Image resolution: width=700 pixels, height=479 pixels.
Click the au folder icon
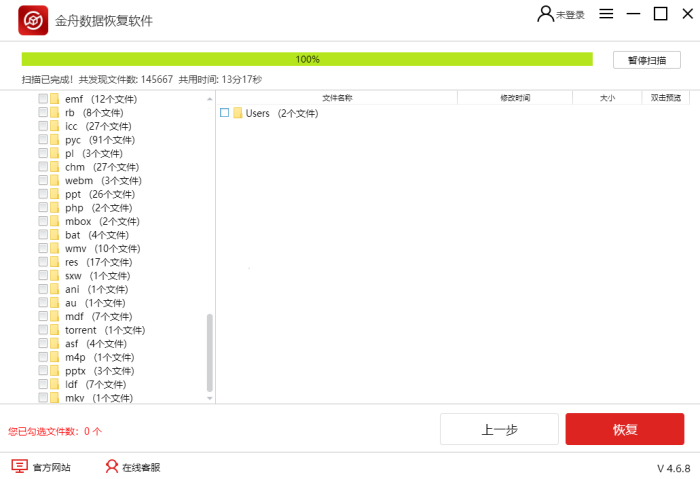pyautogui.click(x=54, y=303)
